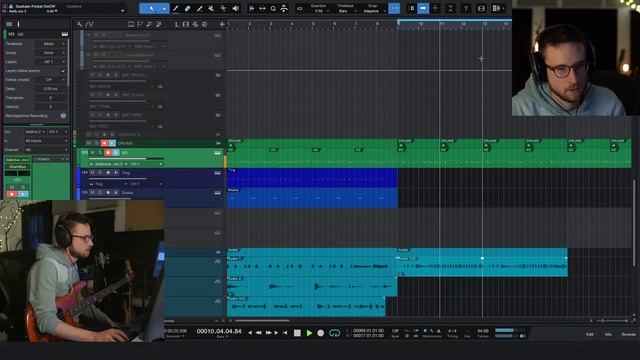The height and width of the screenshot is (360, 640).
Task: Click Retrospective Recording icon in inspector
Action: pos(63,116)
